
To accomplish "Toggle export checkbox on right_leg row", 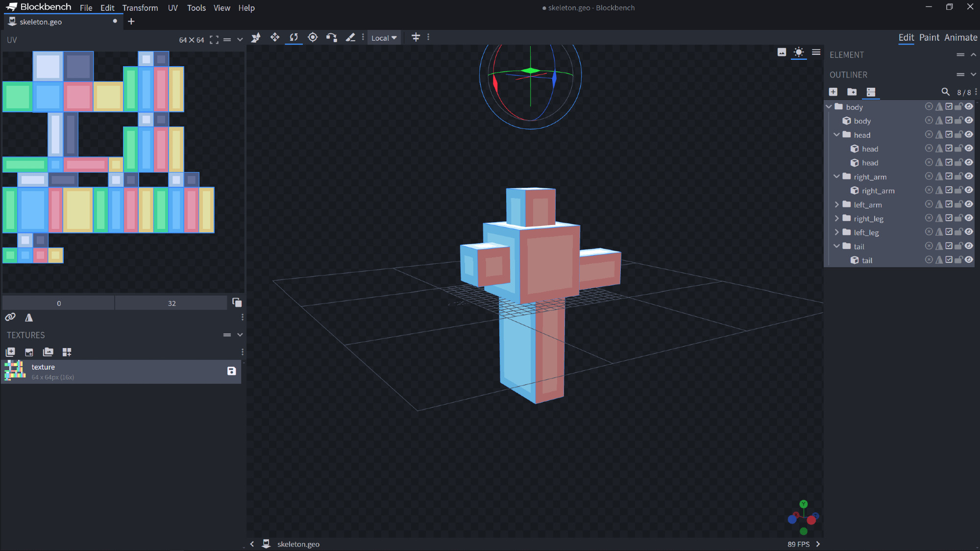I will [949, 218].
